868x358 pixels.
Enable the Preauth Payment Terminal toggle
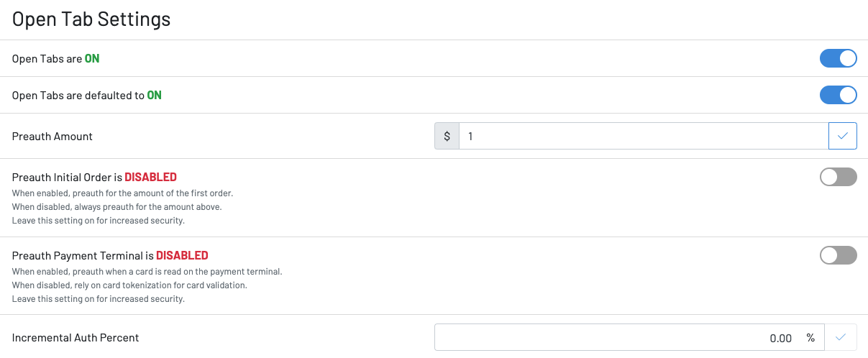point(839,255)
